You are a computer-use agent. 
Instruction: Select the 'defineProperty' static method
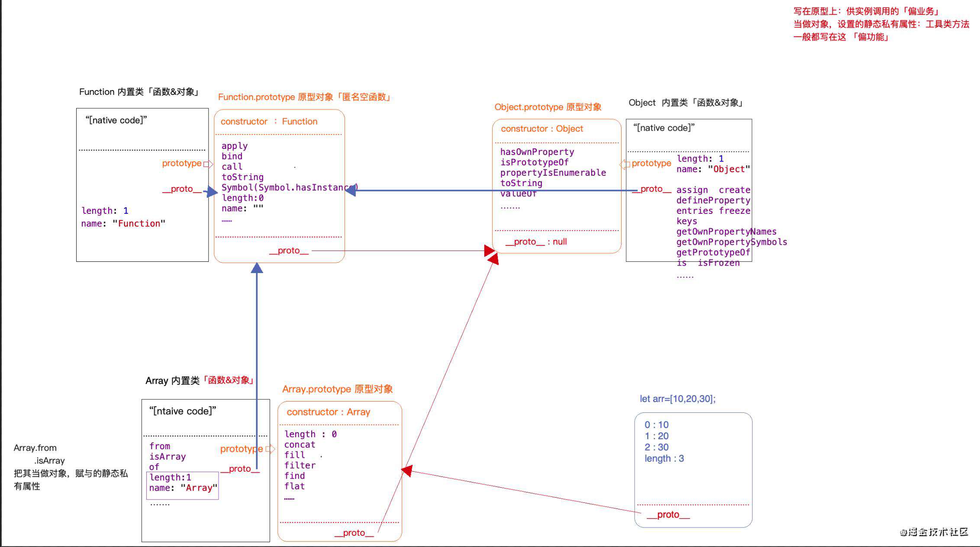click(x=713, y=200)
